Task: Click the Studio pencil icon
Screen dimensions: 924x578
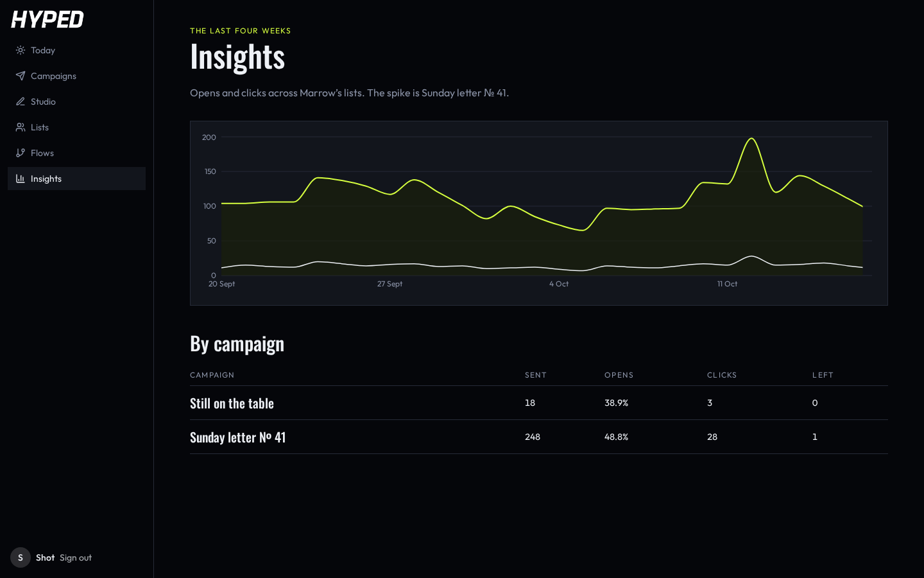Action: [21, 101]
